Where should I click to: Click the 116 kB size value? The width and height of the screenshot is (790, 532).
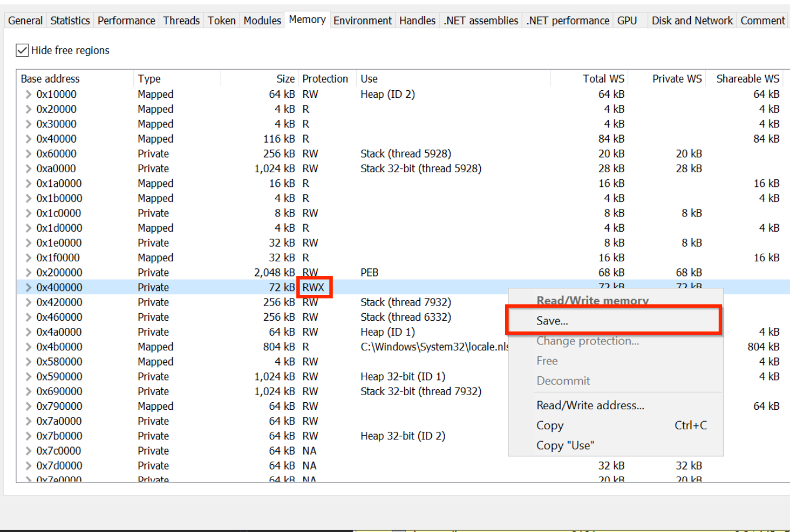coord(279,139)
